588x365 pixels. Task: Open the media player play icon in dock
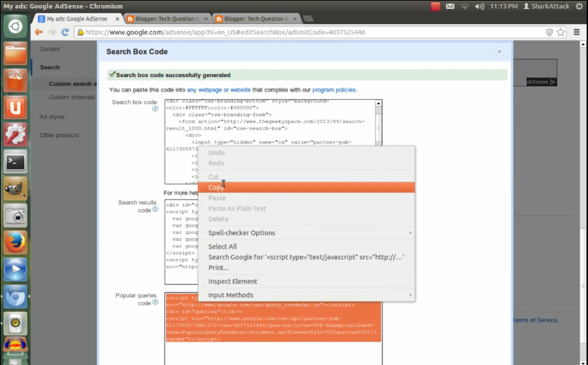(15, 270)
